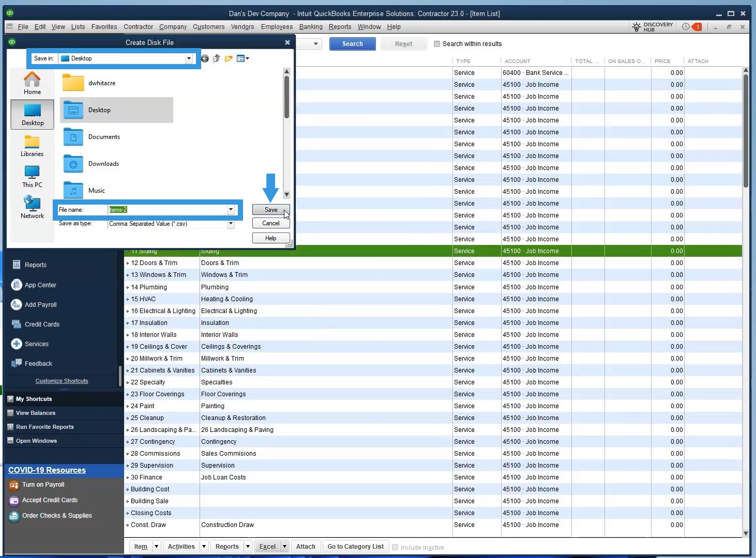Select This PC in the Places bar

[x=32, y=176]
